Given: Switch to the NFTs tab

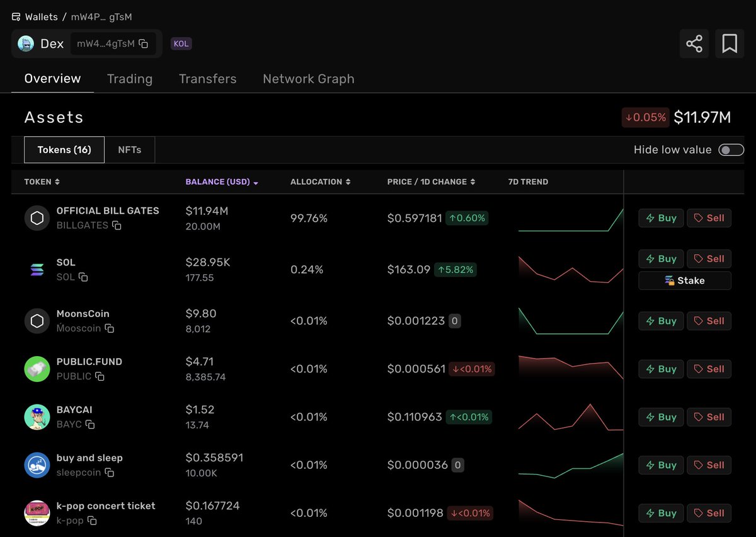Looking at the screenshot, I should point(130,150).
